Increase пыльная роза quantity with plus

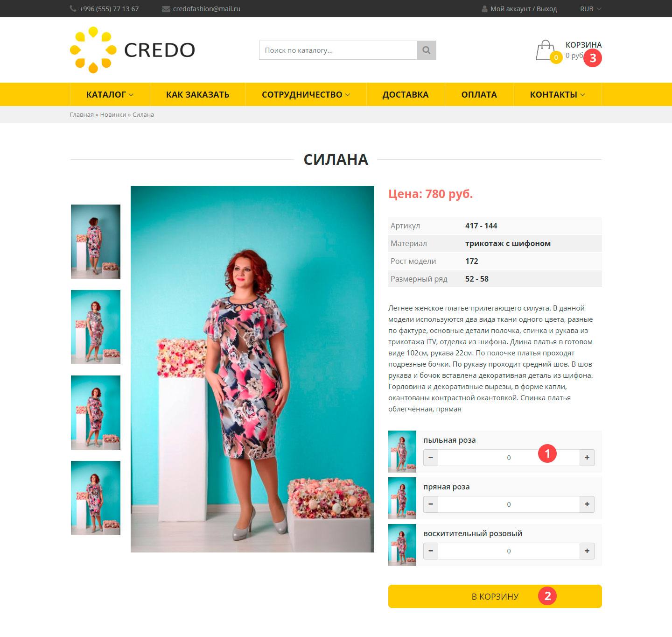pos(587,458)
